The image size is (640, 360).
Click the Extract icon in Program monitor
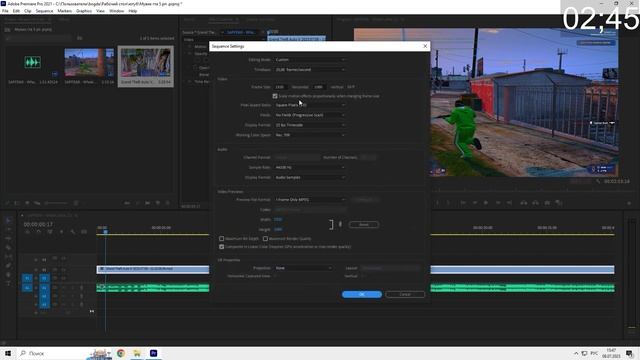pyautogui.click(x=536, y=203)
